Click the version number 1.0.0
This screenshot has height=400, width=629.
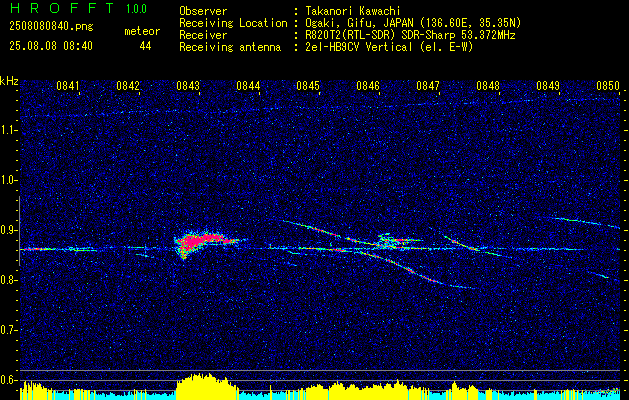pos(136,9)
